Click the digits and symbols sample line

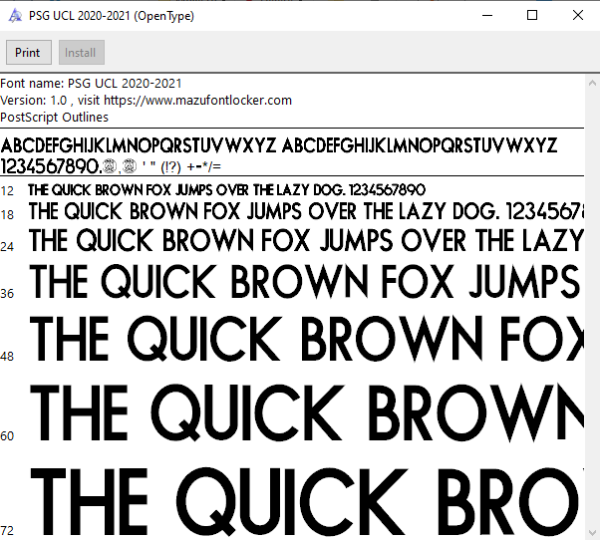click(111, 166)
